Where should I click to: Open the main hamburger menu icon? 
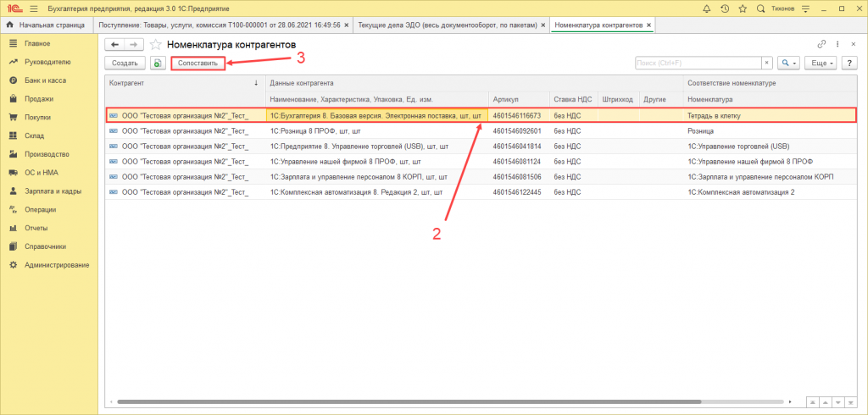[34, 8]
